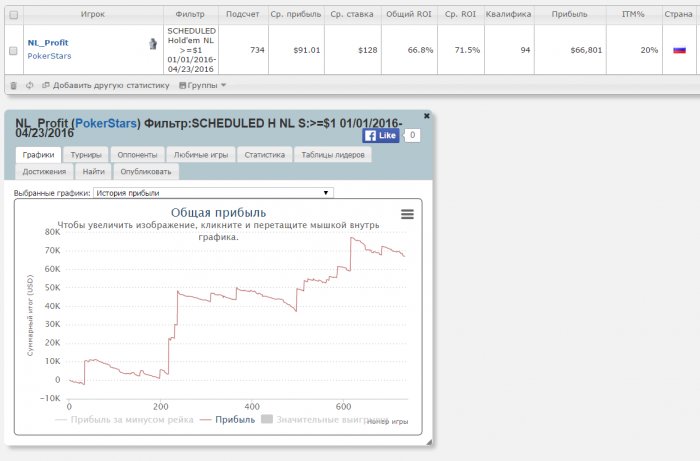This screenshot has width=700, height=461.
Task: Sort by the Общий ROI column header
Action: 409,14
